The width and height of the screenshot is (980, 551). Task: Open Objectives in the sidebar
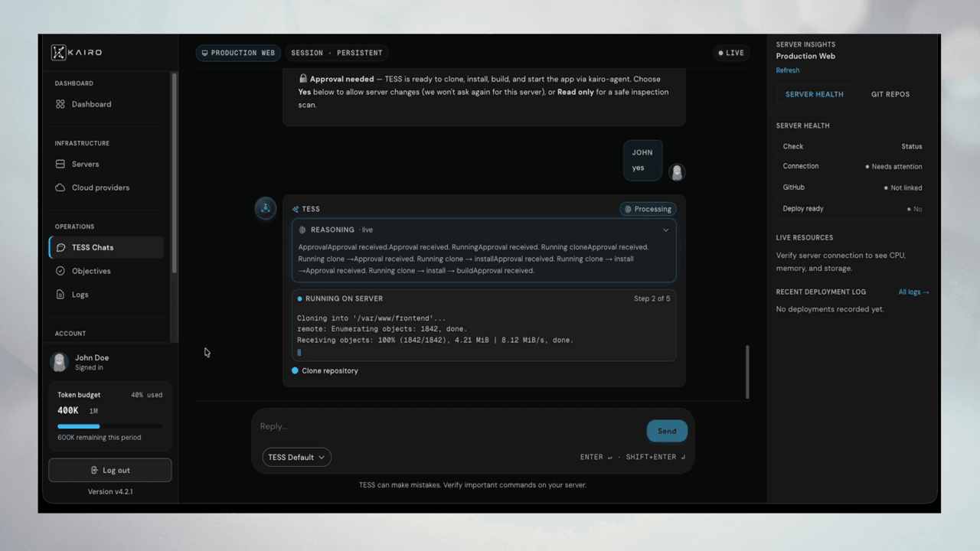point(107,271)
